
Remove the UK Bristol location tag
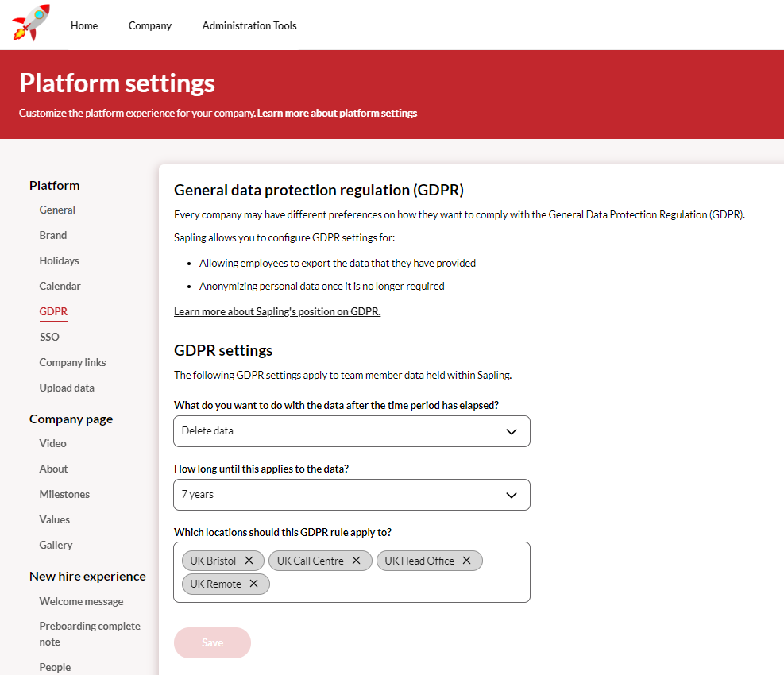(249, 561)
